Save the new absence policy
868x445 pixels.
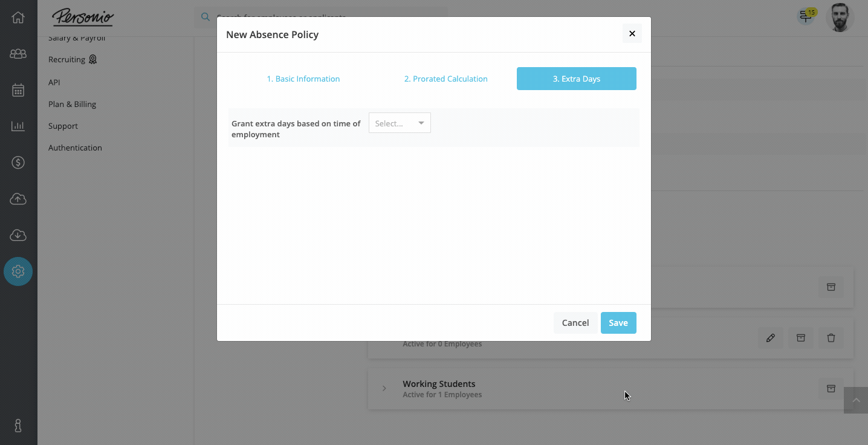pos(618,323)
